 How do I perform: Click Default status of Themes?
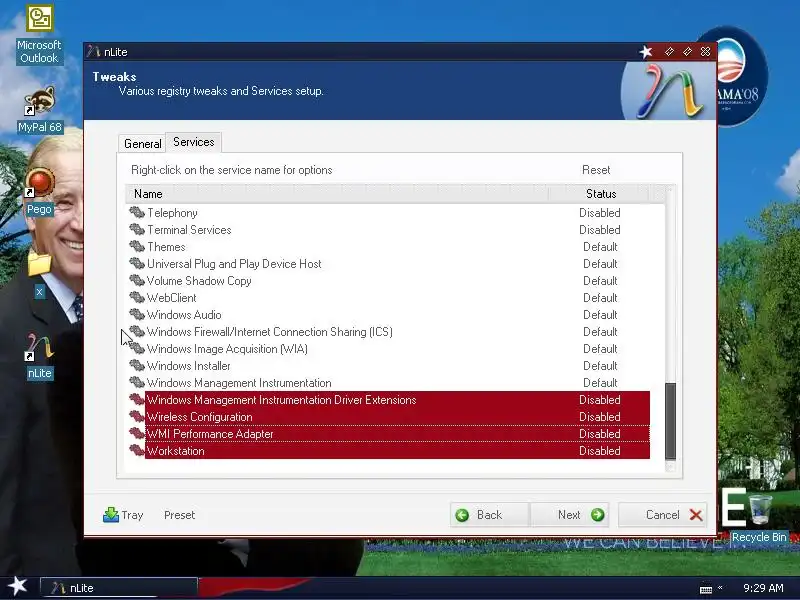(x=600, y=246)
